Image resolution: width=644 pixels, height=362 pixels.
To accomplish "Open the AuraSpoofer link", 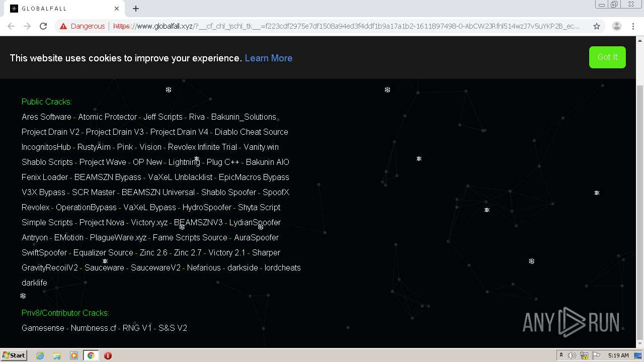I will (x=256, y=237).
